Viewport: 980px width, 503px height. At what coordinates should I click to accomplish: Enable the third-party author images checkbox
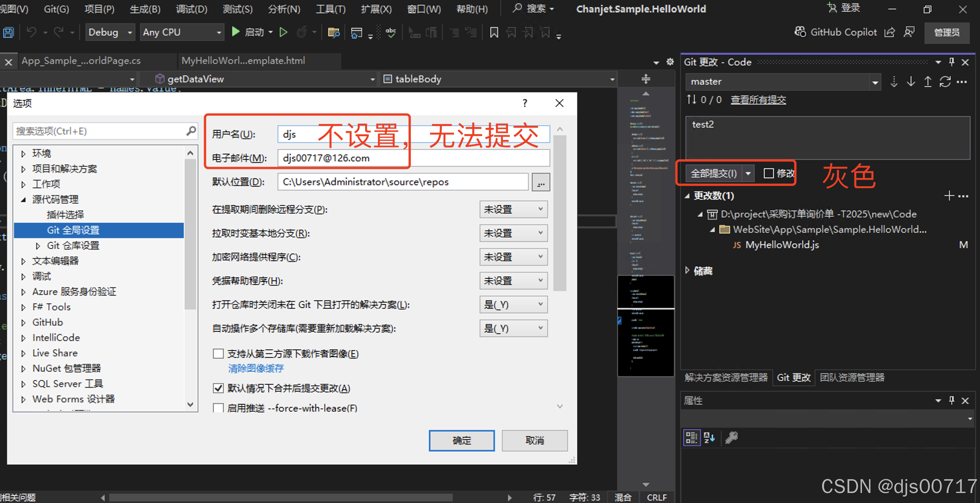click(x=218, y=354)
